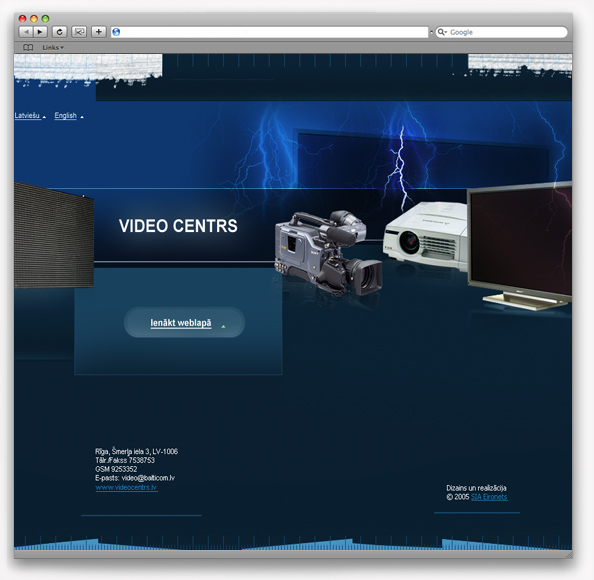The width and height of the screenshot is (594, 580).
Task: Click the toolbar button beside reload
Action: click(x=79, y=32)
